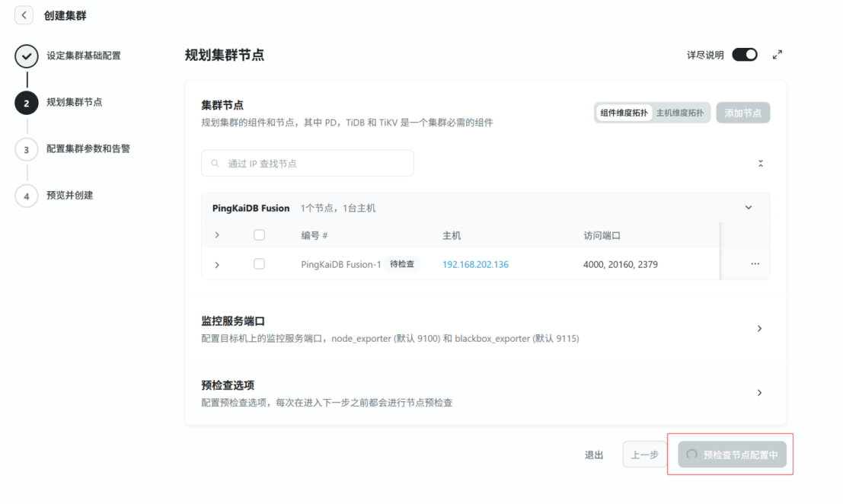Click the completed step checkmark icon
Viewport: 843px width, 504px height.
click(27, 56)
